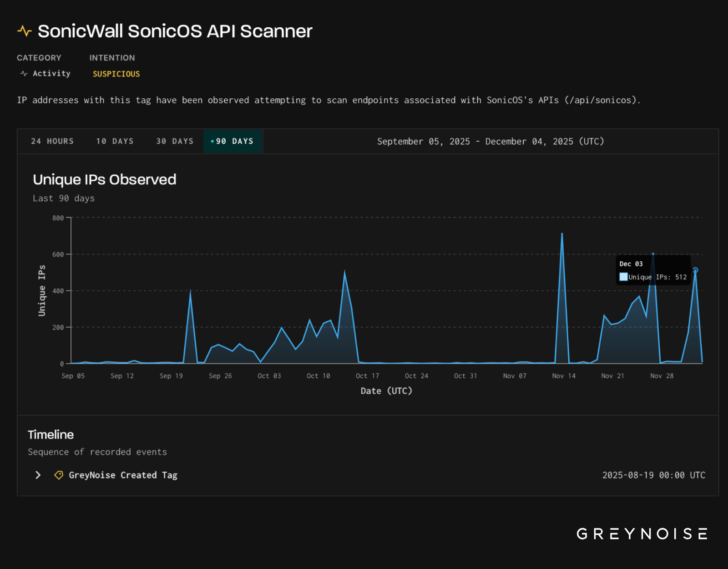Click the GreyNoise Created Tag event title
The image size is (728, 569).
[x=123, y=475]
